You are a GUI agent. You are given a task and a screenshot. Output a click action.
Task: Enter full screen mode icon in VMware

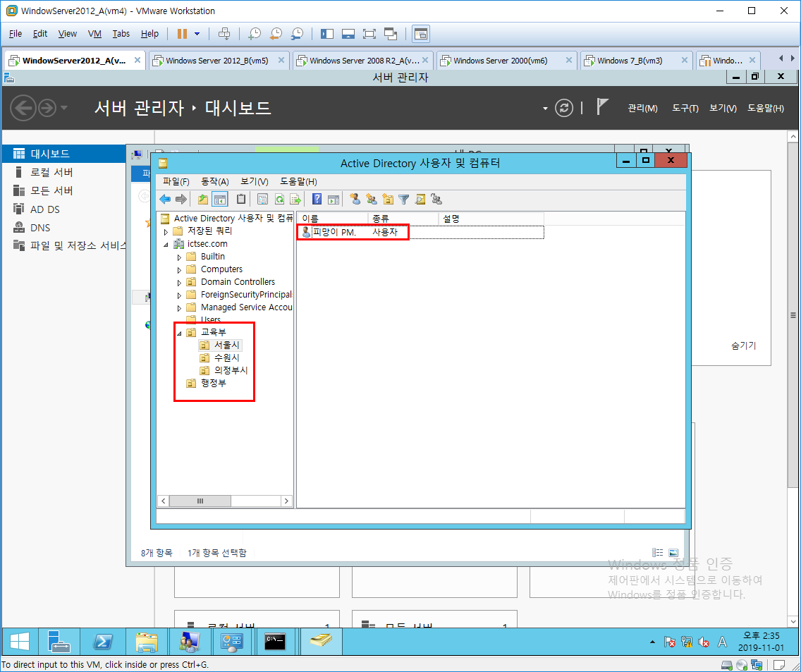pyautogui.click(x=369, y=34)
